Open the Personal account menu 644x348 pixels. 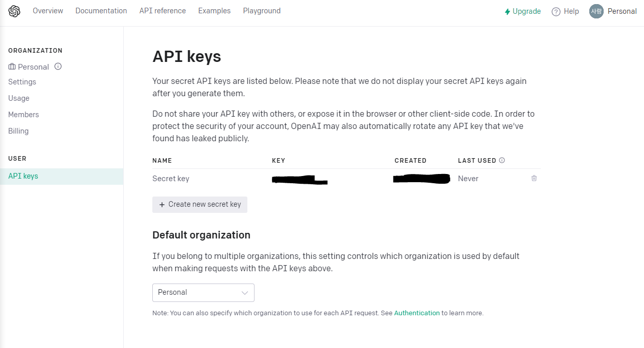[x=613, y=11]
